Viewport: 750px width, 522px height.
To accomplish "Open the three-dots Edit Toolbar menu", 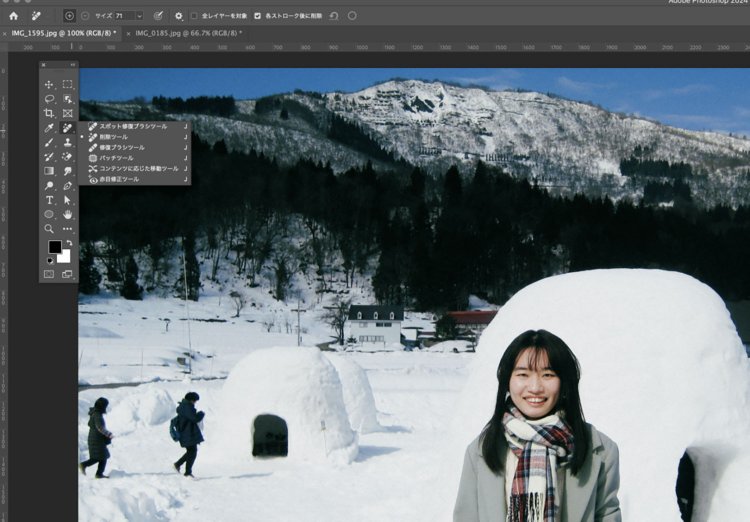I will 67,229.
